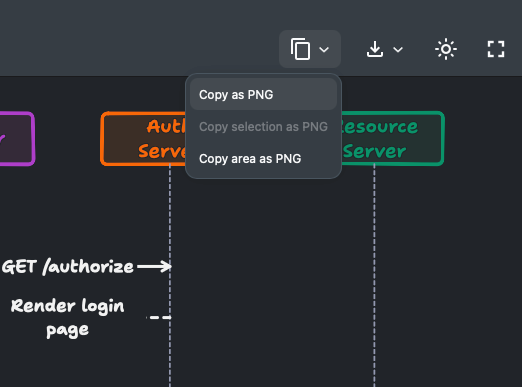Choose Copy area as PNG

pyautogui.click(x=263, y=159)
